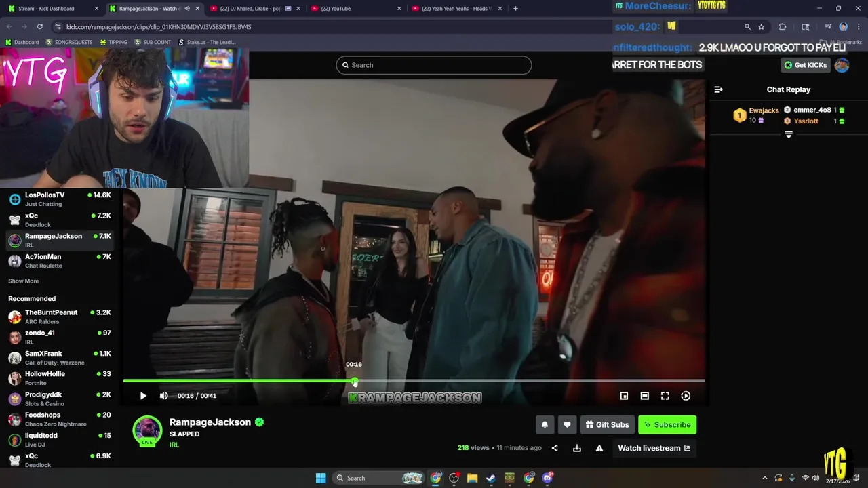Image resolution: width=868 pixels, height=488 pixels.
Task: Toggle mini player mode icon
Action: tap(624, 396)
